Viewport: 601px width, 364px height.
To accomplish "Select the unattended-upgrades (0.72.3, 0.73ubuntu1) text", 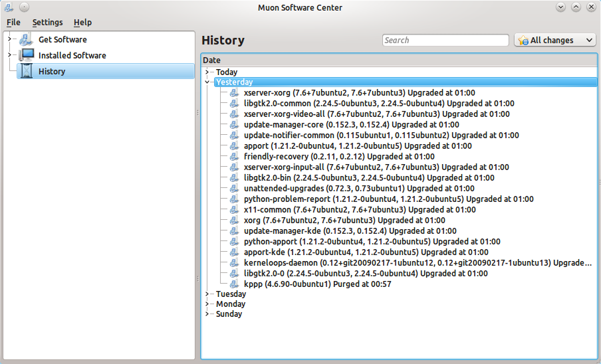I will tap(359, 189).
